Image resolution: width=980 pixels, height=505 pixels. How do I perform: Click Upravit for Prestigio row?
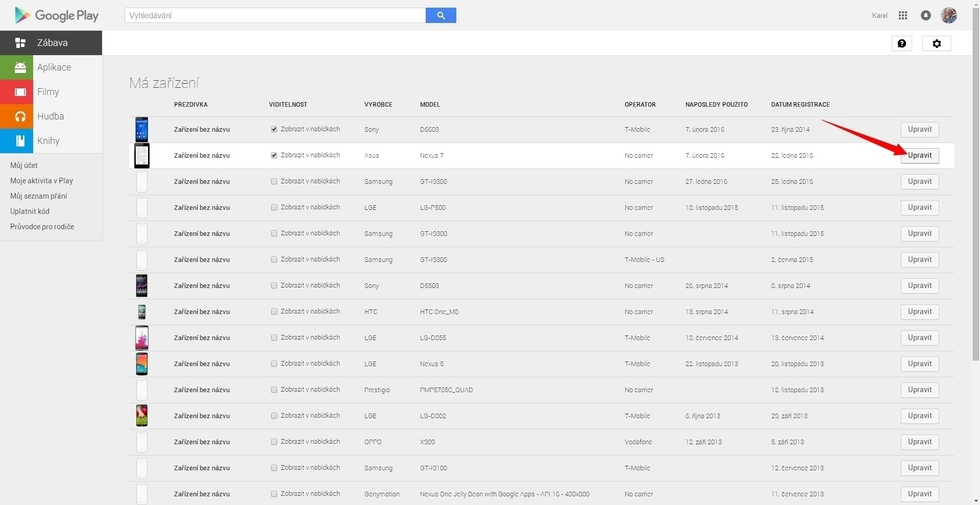[920, 390]
